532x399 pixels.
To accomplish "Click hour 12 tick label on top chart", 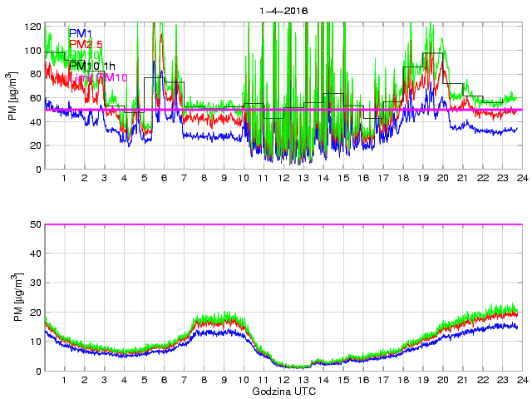I will tap(283, 178).
